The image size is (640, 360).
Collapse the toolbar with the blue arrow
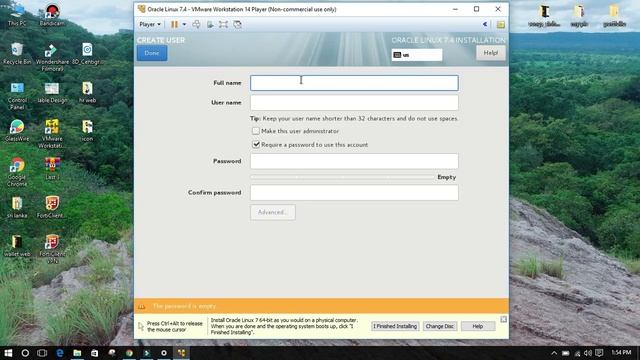click(x=485, y=24)
